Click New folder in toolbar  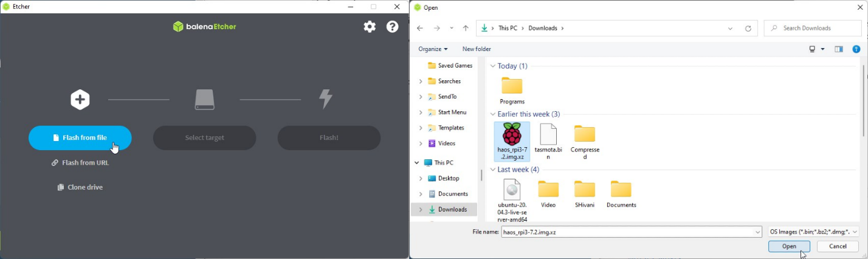[x=477, y=49]
